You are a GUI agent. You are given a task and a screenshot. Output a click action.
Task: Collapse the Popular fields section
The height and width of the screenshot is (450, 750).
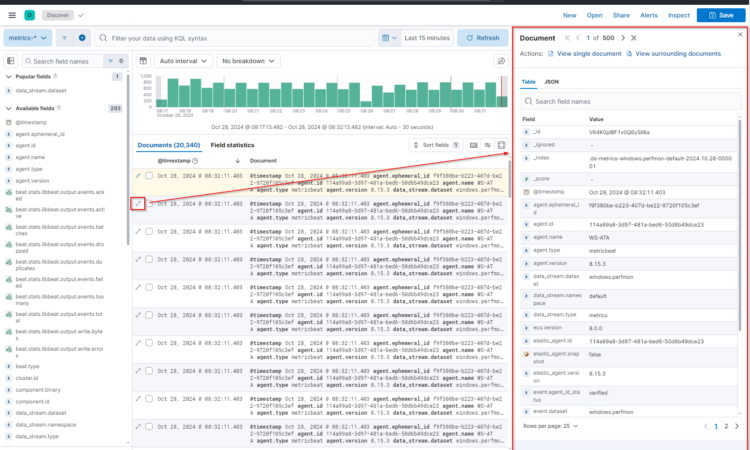pyautogui.click(x=9, y=77)
